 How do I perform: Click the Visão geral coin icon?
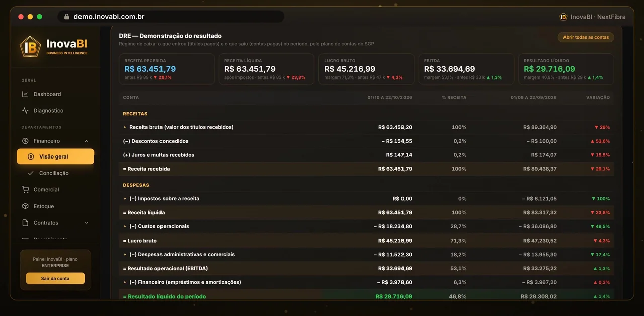coord(31,156)
